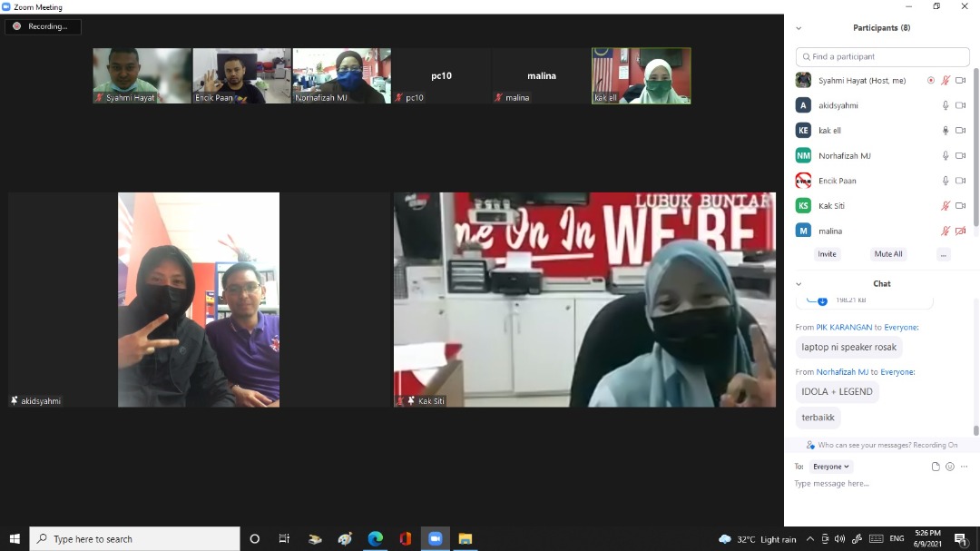Mute akidsyahmi's microphone

[945, 105]
